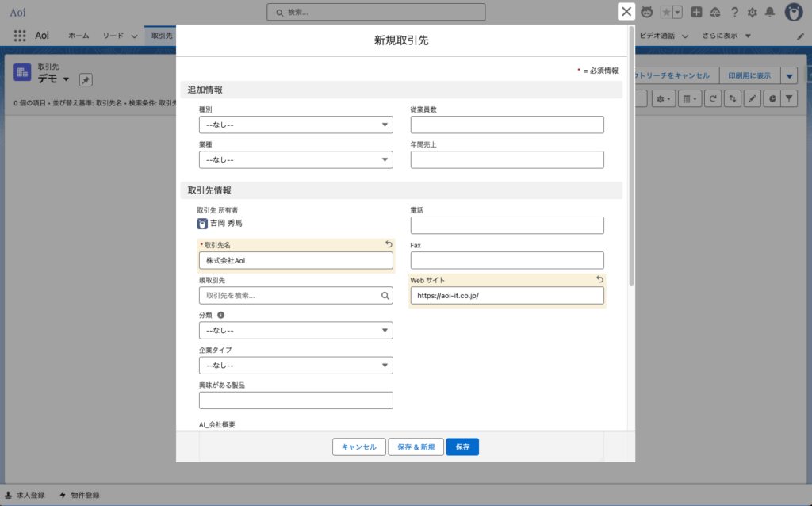
Task: Expand the 業種 picklist
Action: (x=296, y=159)
